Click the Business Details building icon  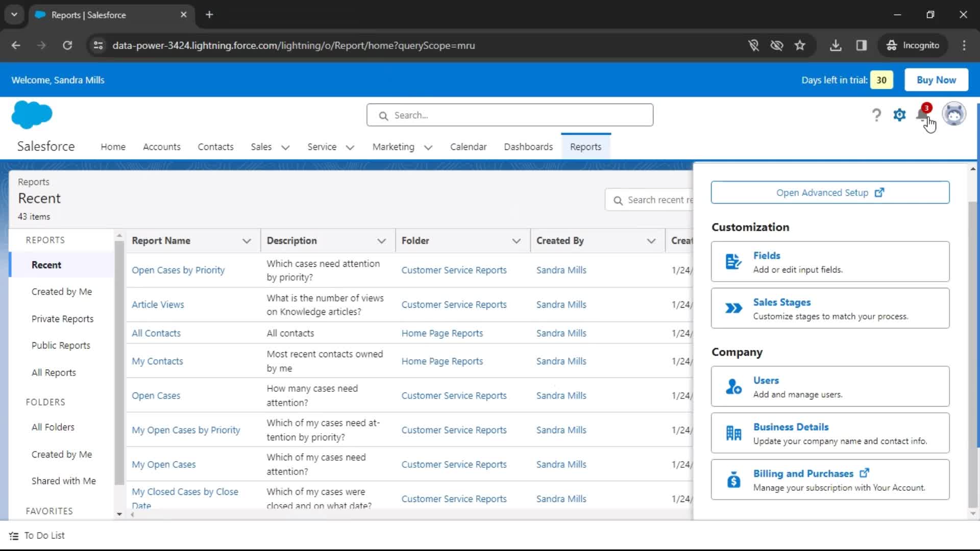click(733, 433)
